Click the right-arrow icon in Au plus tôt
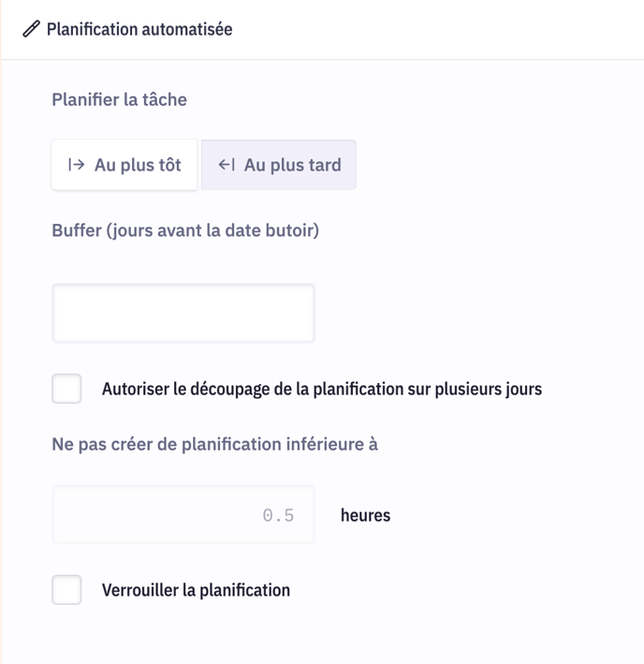The image size is (644, 664). click(x=77, y=165)
